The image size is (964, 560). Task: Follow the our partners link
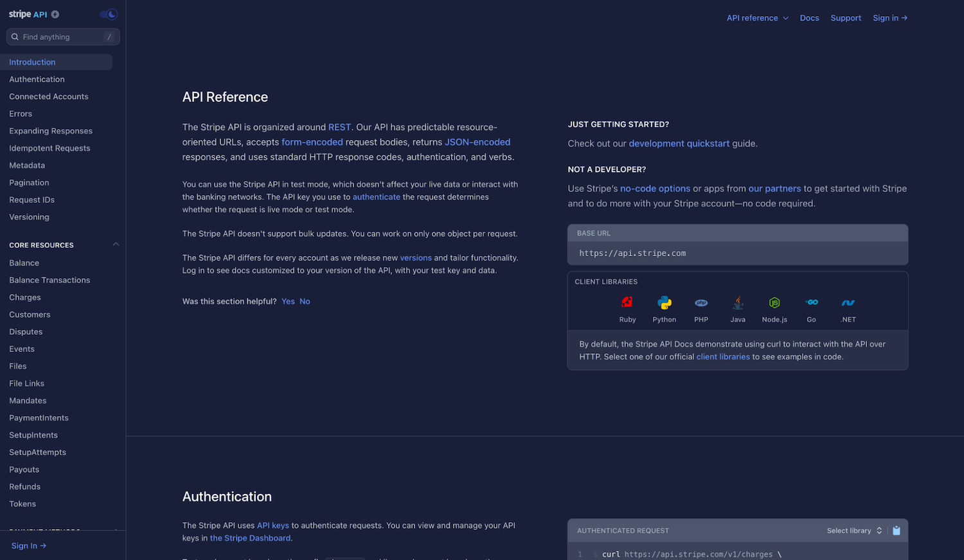(774, 188)
